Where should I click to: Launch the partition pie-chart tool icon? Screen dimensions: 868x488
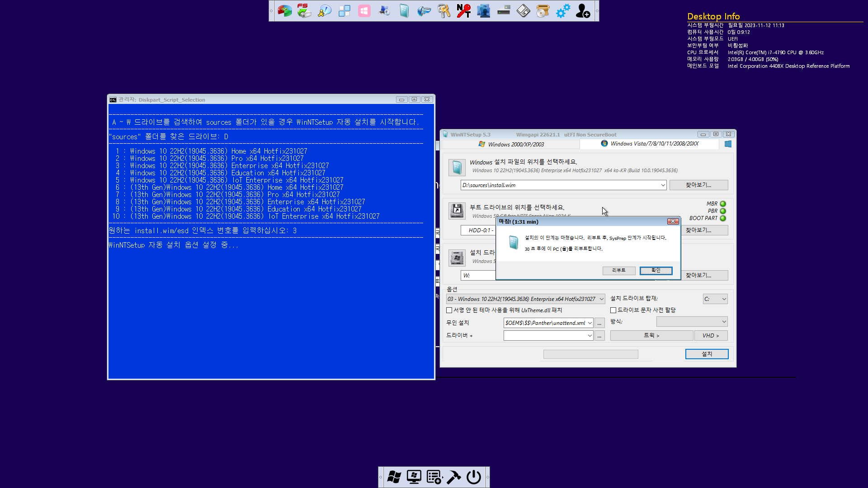coord(284,10)
